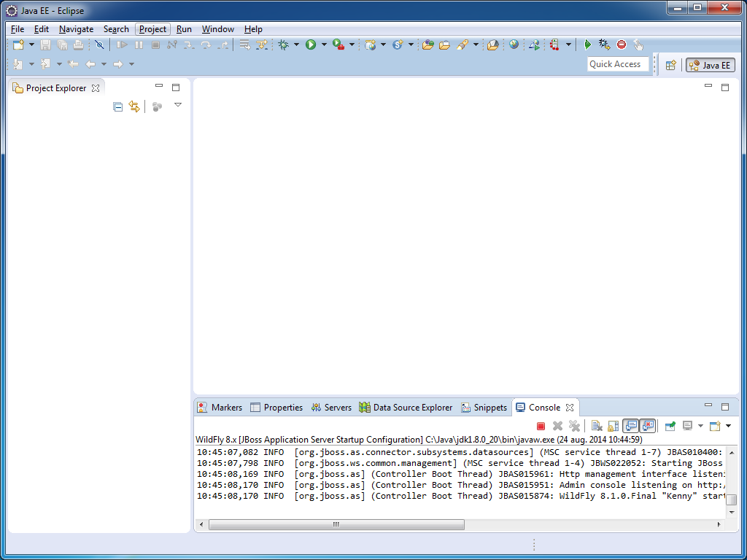The image size is (747, 560).
Task: Click the Next Annotation icon
Action: pos(18,64)
